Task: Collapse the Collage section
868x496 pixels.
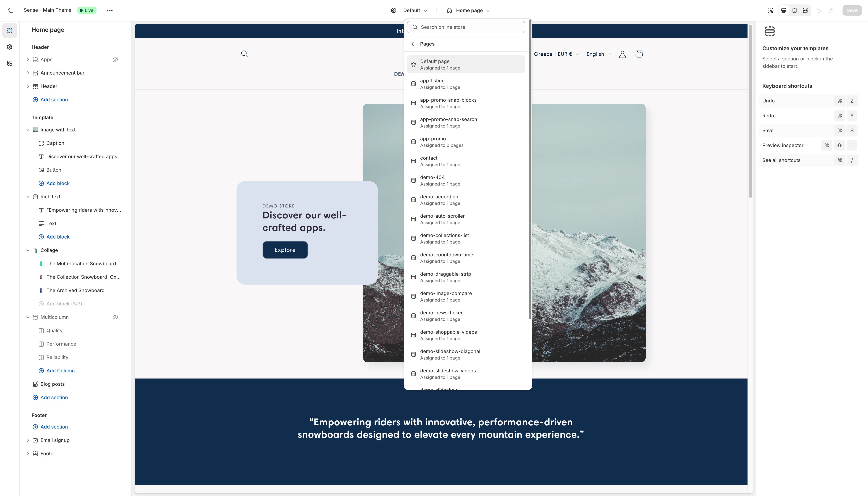Action: [x=28, y=250]
